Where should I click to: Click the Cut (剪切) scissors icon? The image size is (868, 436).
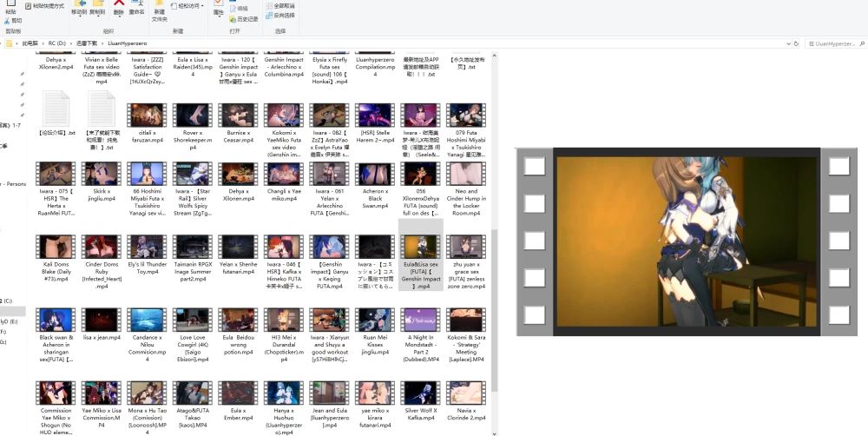click(x=7, y=21)
